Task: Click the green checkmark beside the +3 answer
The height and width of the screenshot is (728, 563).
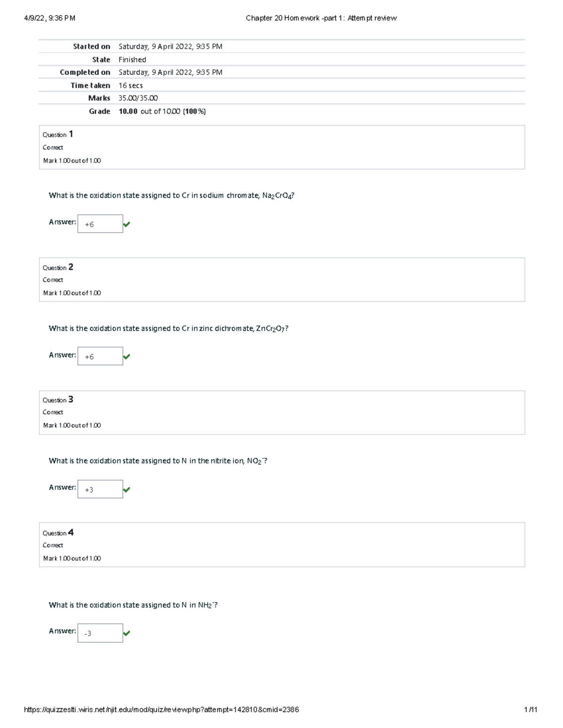Action: point(126,490)
